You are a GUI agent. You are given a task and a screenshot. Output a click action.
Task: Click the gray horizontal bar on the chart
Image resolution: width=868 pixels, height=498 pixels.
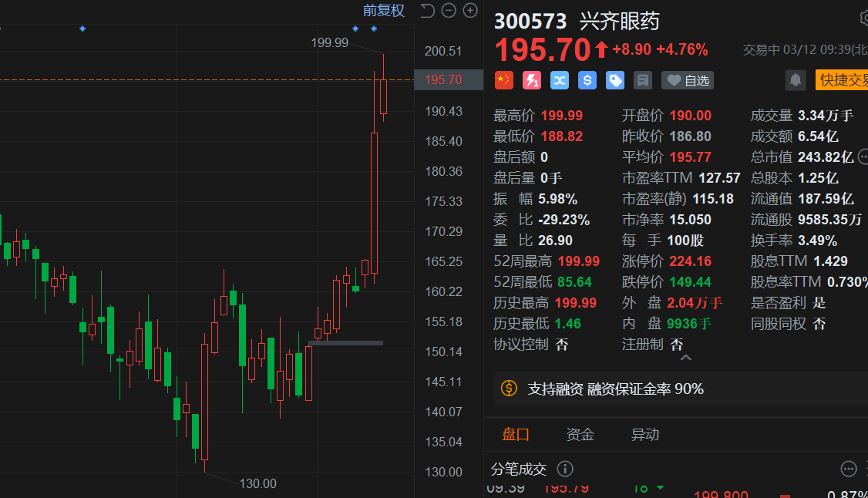pos(346,343)
